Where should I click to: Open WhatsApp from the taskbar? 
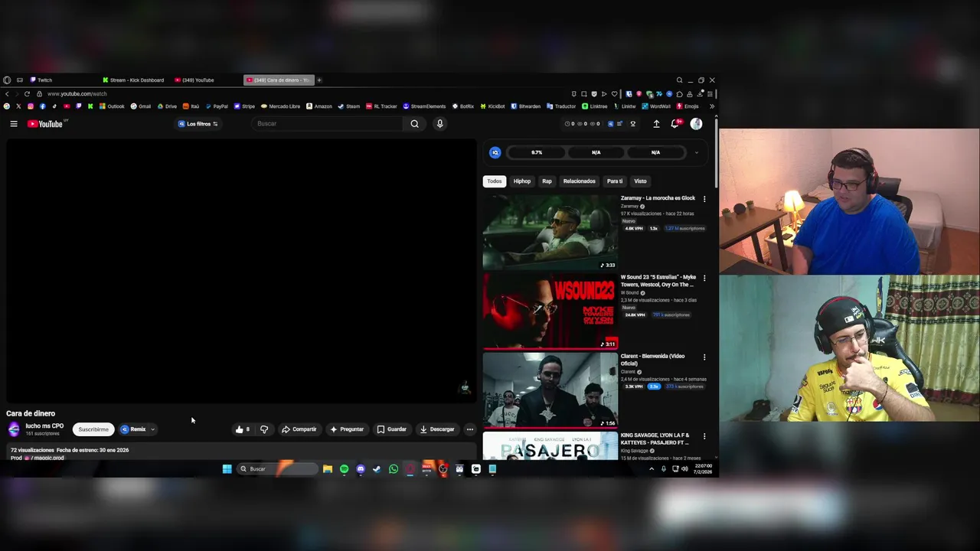[394, 469]
